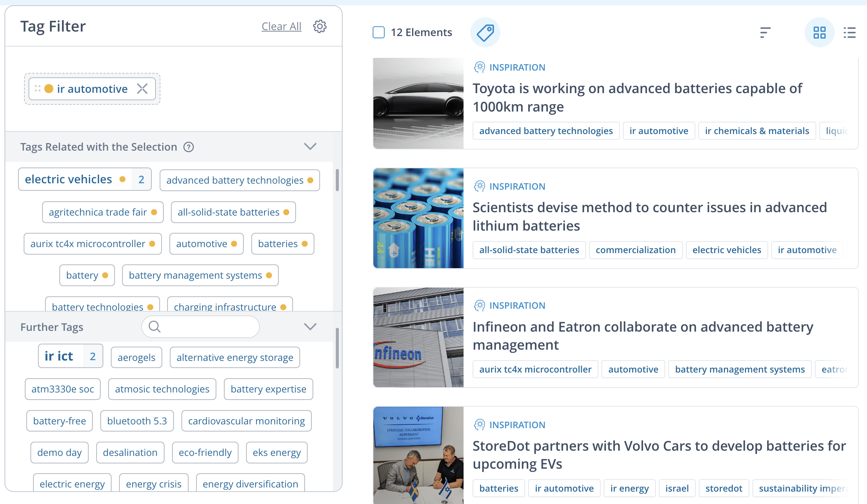Click ir energy tag on StoreDot card
Image resolution: width=867 pixels, height=504 pixels.
click(x=630, y=488)
